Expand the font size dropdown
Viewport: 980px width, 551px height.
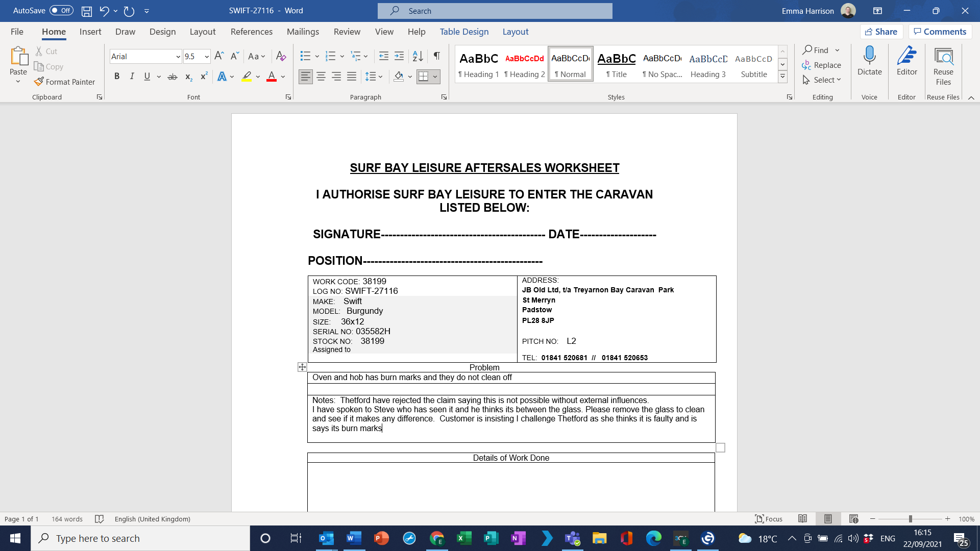[207, 57]
